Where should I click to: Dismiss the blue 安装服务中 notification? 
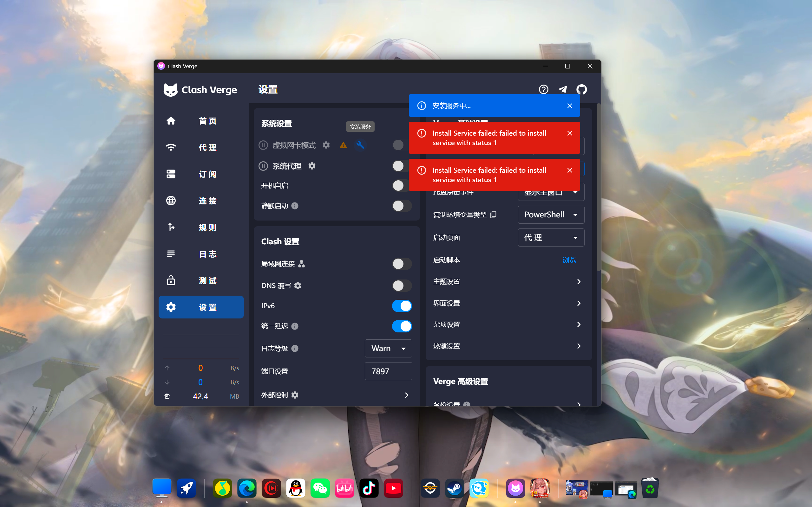(x=569, y=106)
